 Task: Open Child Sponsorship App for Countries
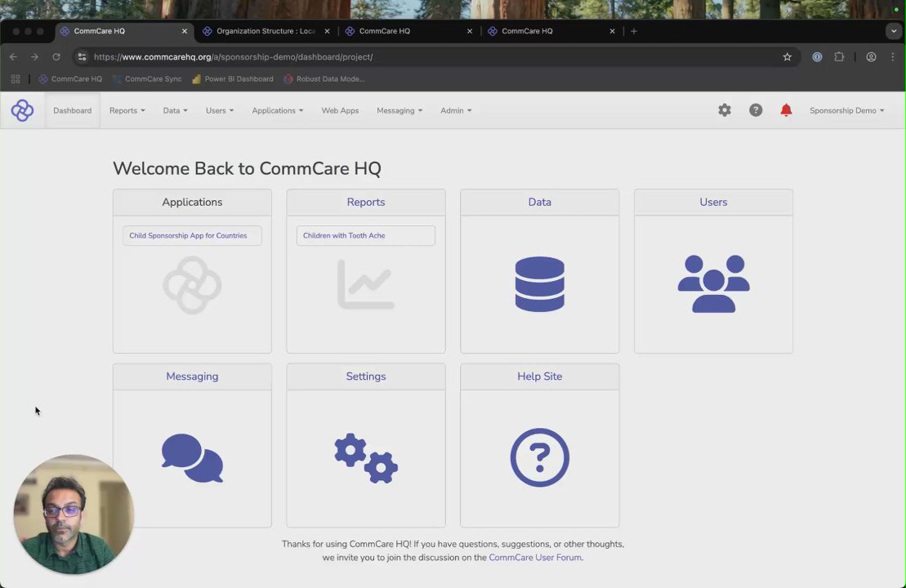coord(193,236)
